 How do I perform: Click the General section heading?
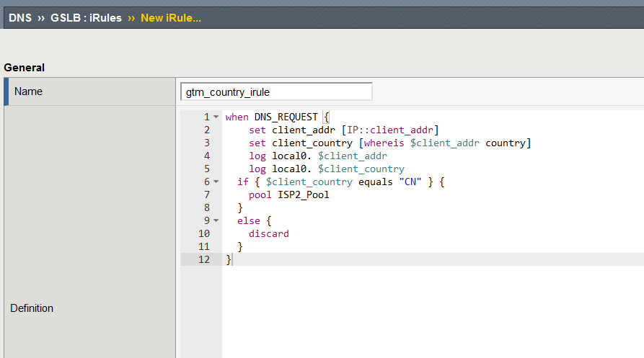pyautogui.click(x=25, y=68)
